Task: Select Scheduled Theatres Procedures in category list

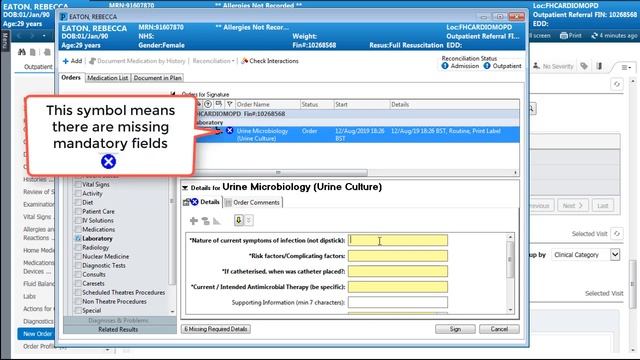Action: [123, 292]
